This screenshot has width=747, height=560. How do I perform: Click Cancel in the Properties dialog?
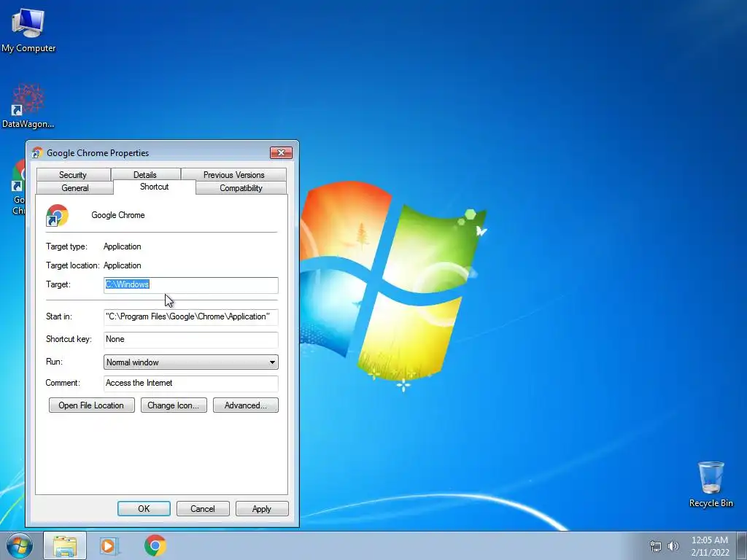tap(203, 508)
